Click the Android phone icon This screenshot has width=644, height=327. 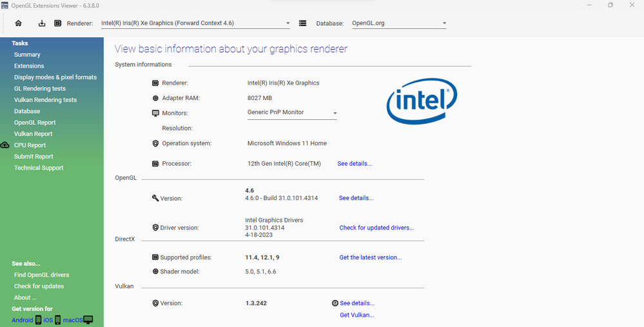pyautogui.click(x=38, y=320)
